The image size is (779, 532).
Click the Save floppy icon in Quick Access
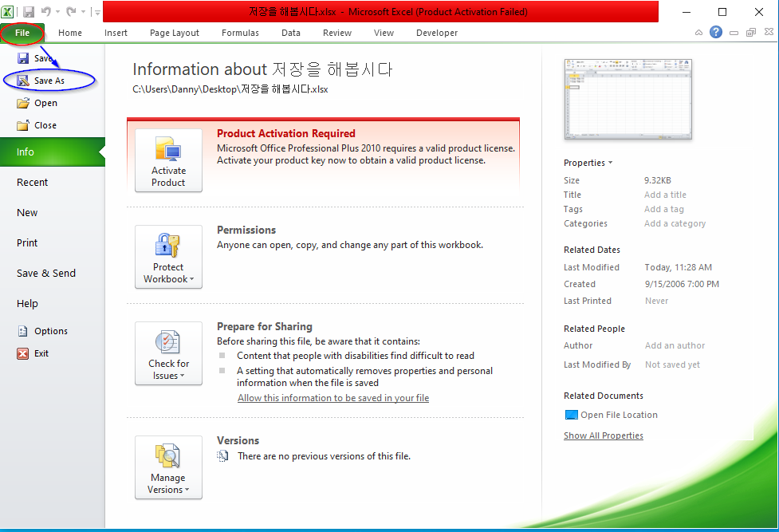pyautogui.click(x=29, y=11)
